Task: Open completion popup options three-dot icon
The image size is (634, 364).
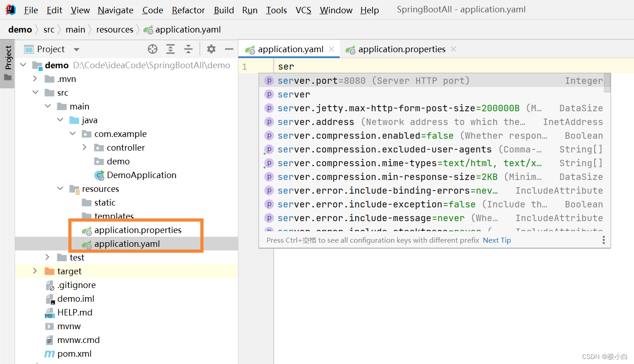Action: 604,240
